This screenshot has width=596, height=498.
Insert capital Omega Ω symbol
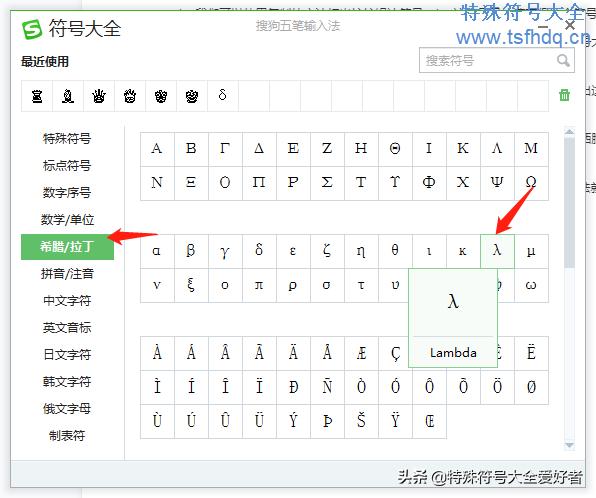click(x=531, y=183)
